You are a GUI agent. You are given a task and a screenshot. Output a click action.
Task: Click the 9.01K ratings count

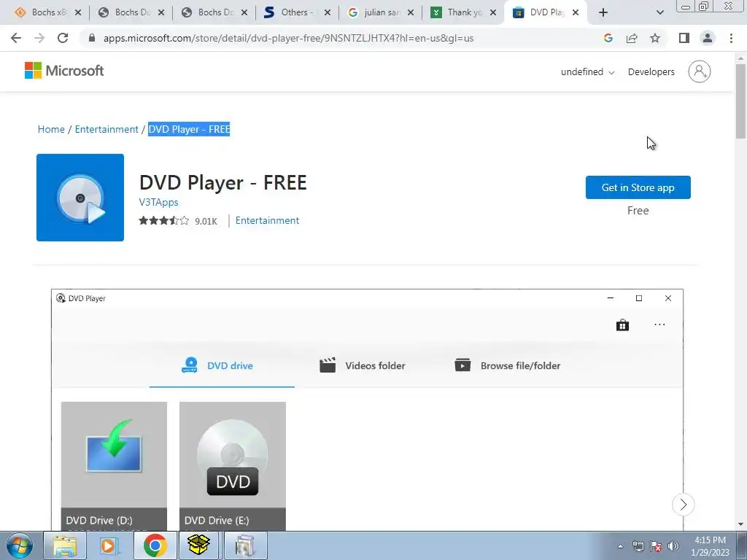click(206, 221)
